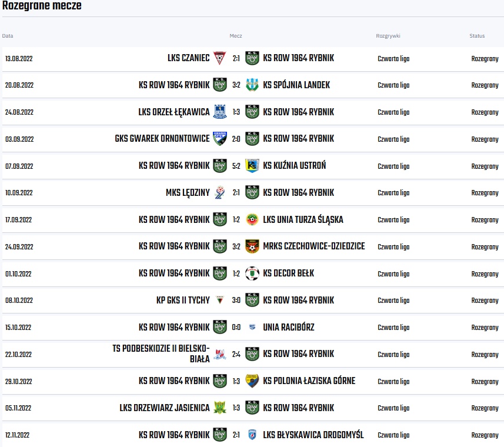Click the KS Decor Bełk crest

(x=252, y=273)
